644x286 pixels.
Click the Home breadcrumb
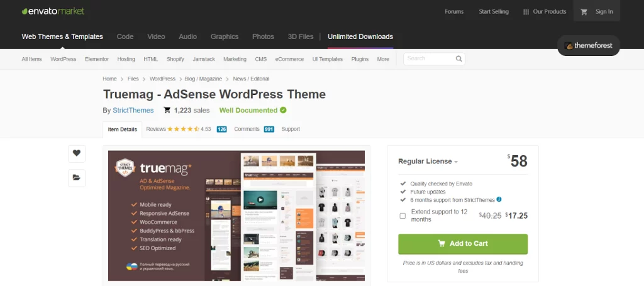click(109, 79)
